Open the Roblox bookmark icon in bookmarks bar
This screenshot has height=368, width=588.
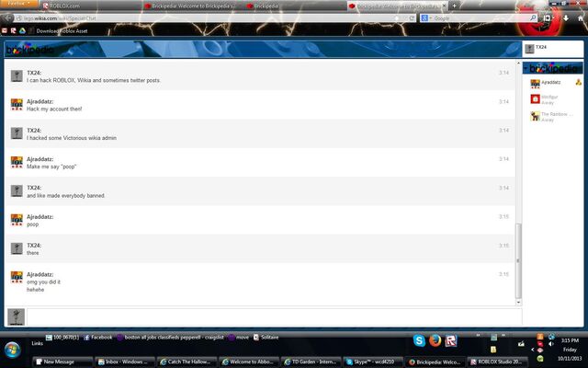tap(14, 30)
